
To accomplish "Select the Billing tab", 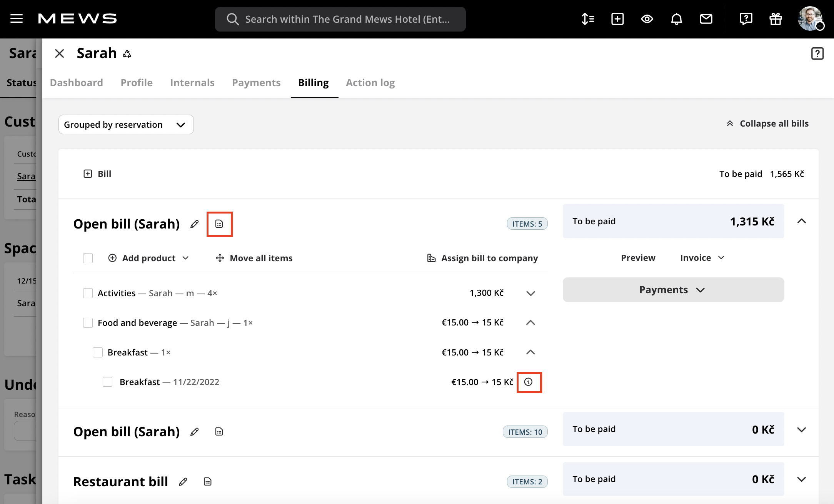I will click(x=314, y=83).
